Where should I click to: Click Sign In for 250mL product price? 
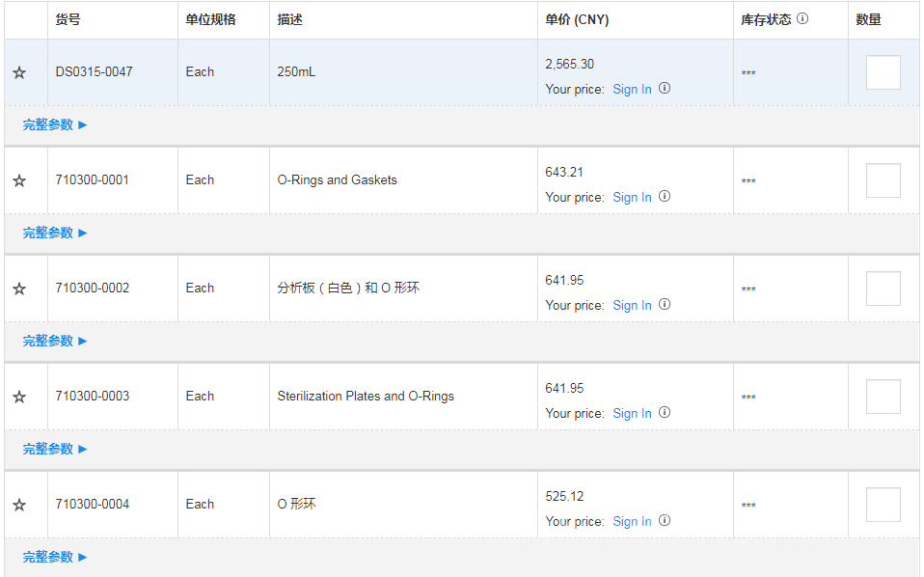(x=632, y=89)
